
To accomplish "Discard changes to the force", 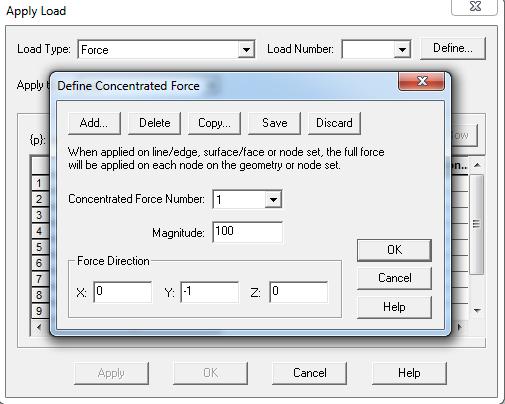I will pos(334,123).
